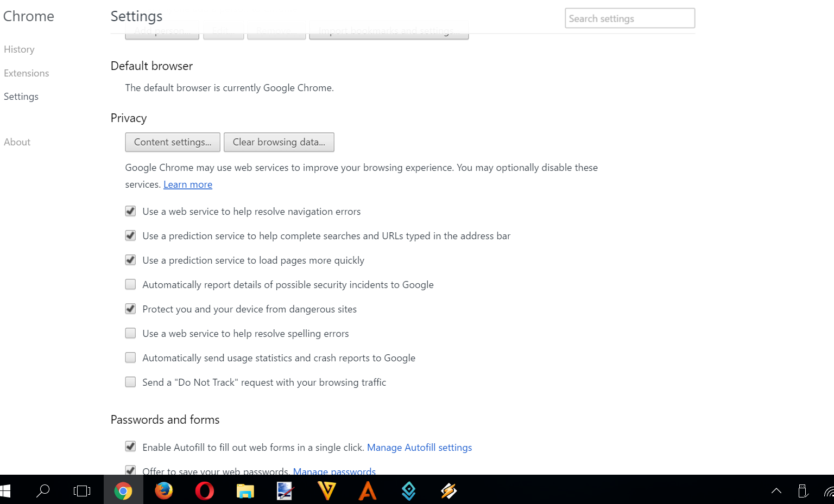This screenshot has height=504, width=834.
Task: Open the monitor-and-pen taskbar app
Action: tap(286, 491)
